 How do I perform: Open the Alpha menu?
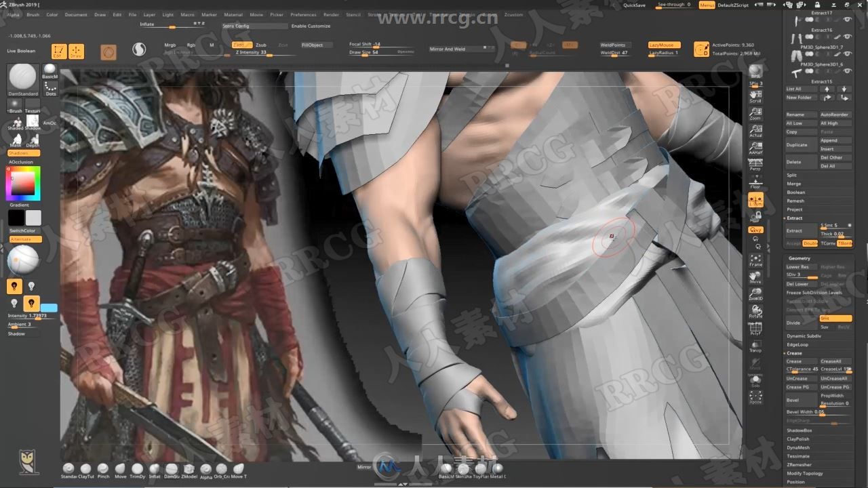pos(14,14)
